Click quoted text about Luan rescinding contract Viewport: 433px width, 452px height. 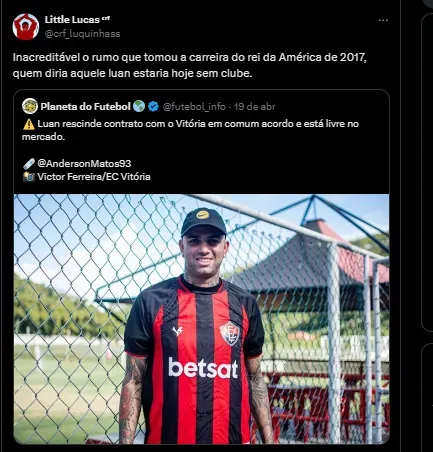click(190, 130)
